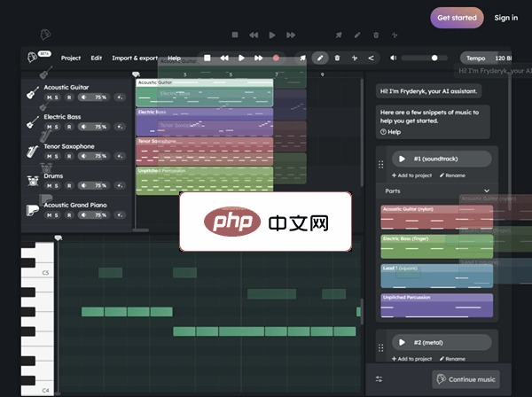This screenshot has width=532, height=397.
Task: Mute the Electric Bass track with M
Action: (x=49, y=127)
